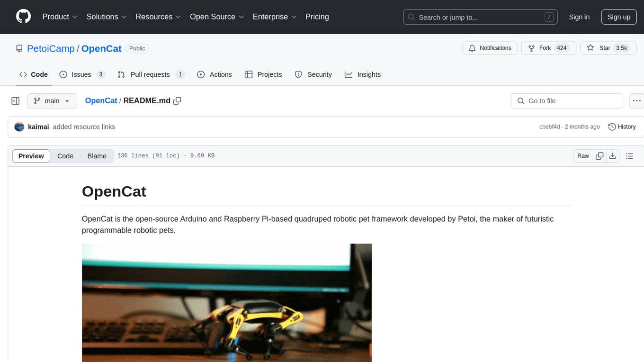This screenshot has width=644, height=362.
Task: Switch to the Blame view toggle
Action: 97,156
